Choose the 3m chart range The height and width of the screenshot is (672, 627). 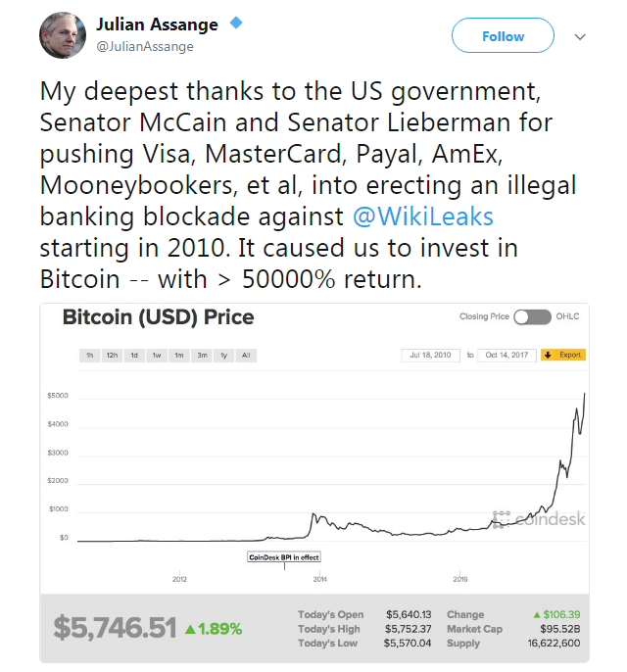coord(202,356)
